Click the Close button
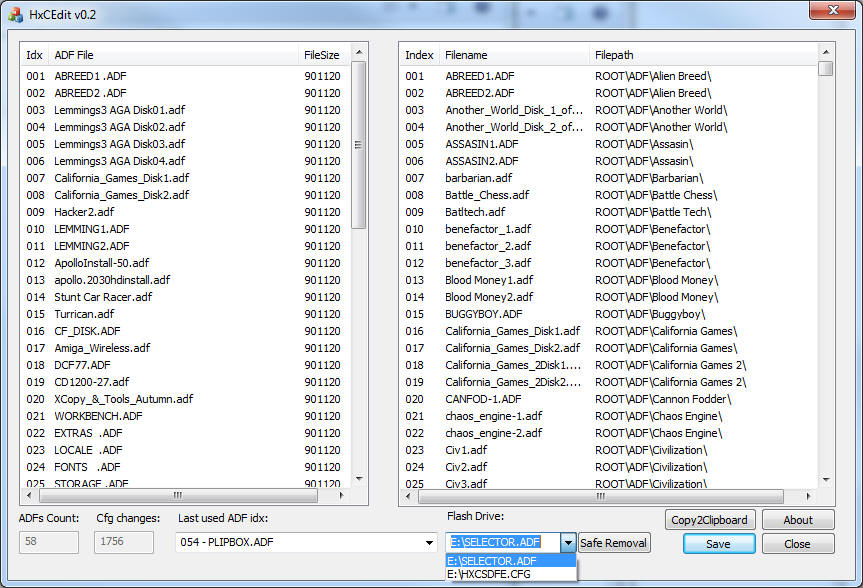The height and width of the screenshot is (588, 863). click(x=798, y=544)
